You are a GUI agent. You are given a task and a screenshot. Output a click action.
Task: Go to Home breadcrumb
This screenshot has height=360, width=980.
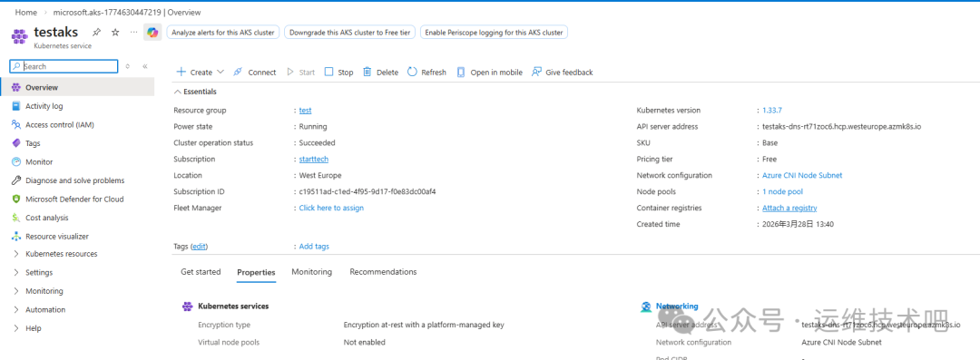pos(25,13)
